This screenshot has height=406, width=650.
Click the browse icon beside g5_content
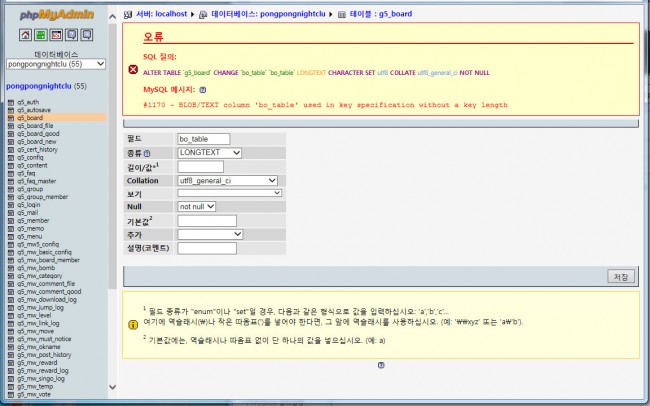[11, 165]
